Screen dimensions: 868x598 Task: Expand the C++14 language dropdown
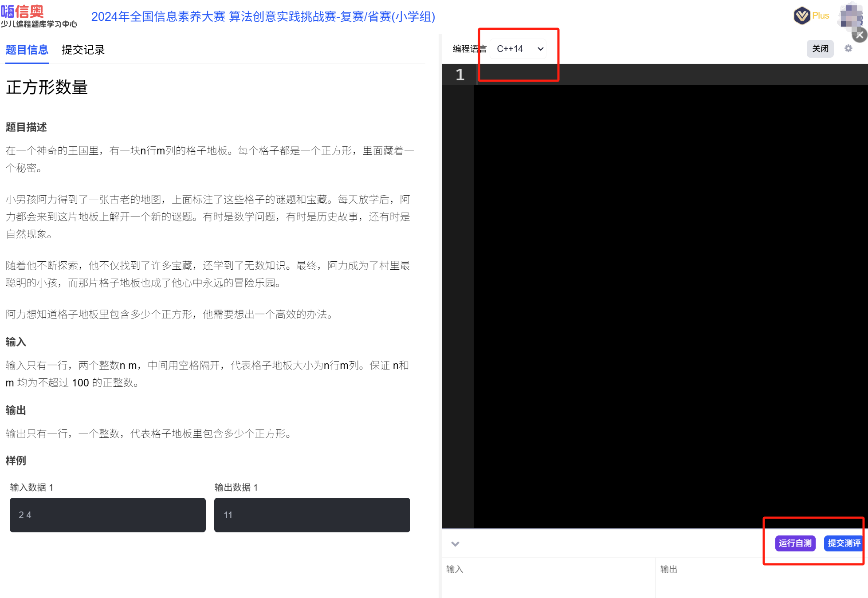coord(518,49)
